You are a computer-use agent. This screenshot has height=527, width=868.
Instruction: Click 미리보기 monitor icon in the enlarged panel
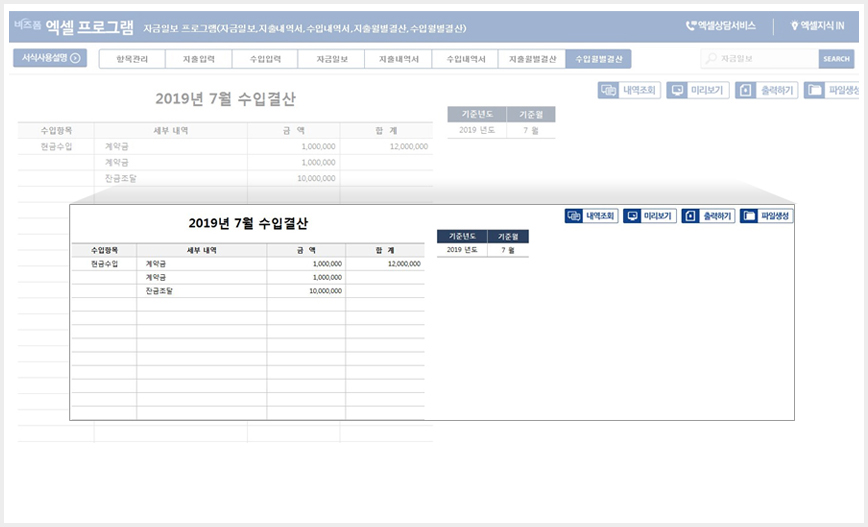[x=632, y=216]
